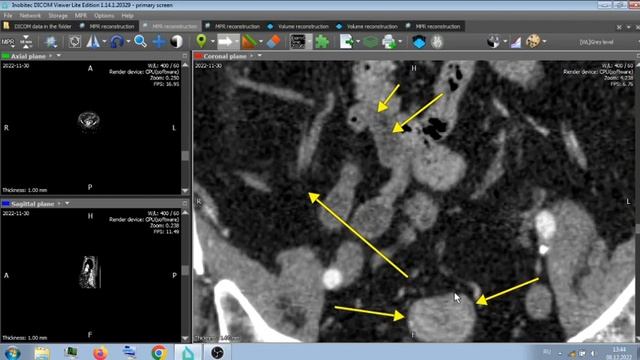This screenshot has height=360, width=640.
Task: Open the MPR menu
Action: tap(80, 16)
